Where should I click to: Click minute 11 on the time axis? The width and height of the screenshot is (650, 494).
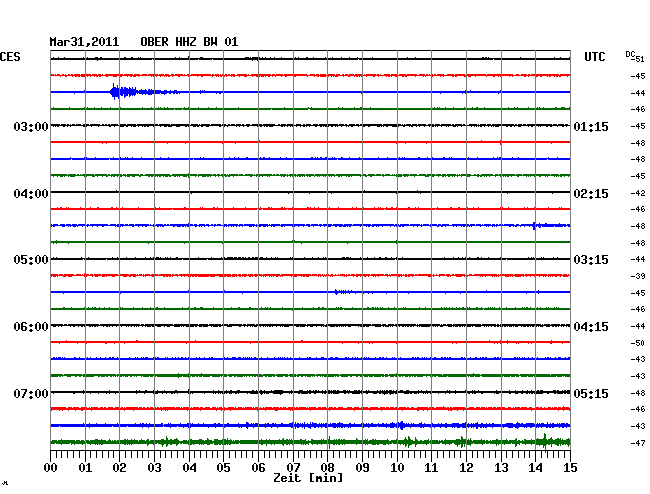click(431, 467)
